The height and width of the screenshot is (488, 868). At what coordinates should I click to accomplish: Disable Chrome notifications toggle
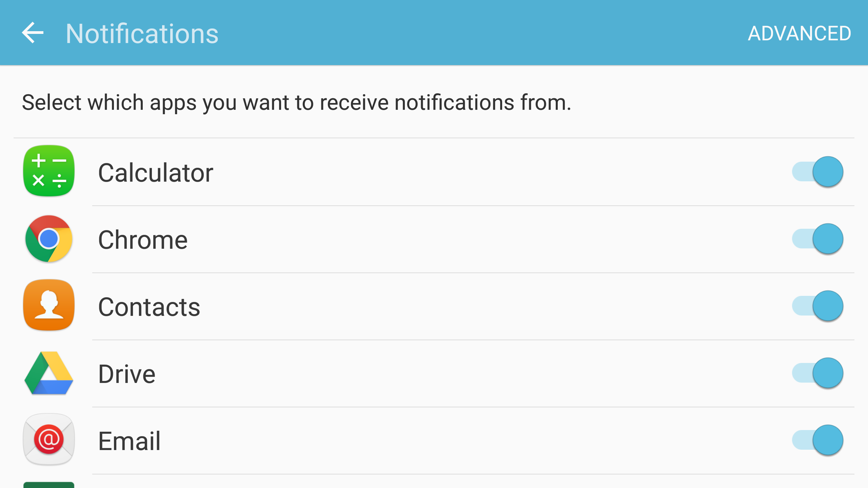825,238
